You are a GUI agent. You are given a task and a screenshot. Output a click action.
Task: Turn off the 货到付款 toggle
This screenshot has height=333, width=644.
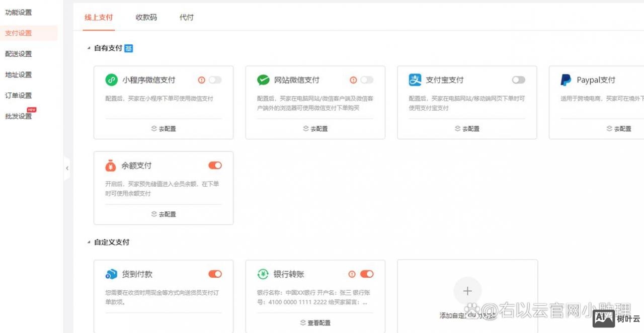coord(215,274)
